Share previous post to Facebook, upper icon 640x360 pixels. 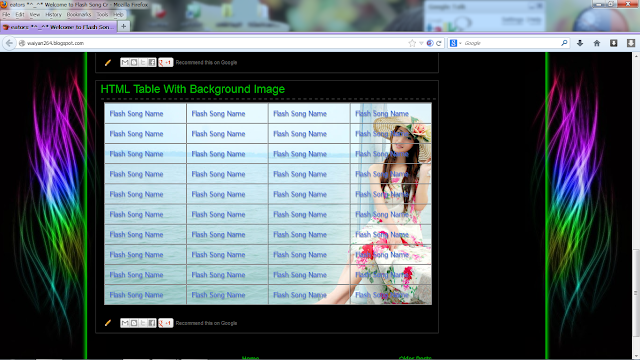[x=152, y=62]
